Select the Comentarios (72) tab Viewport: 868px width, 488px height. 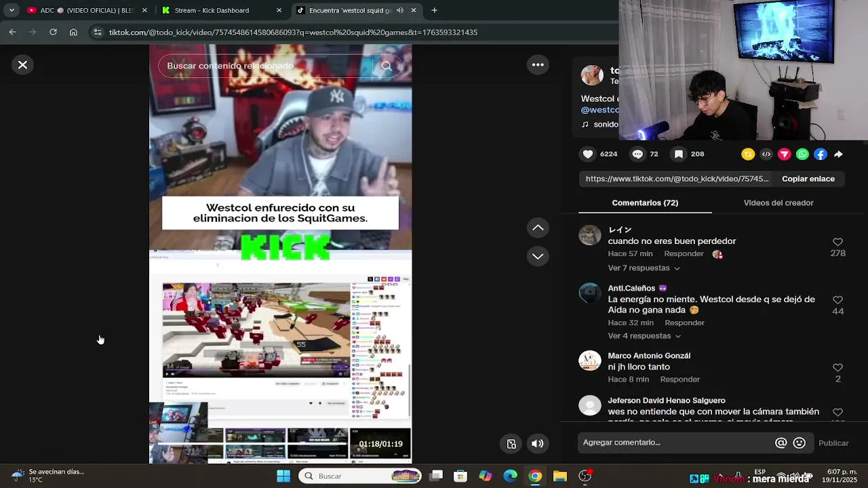(645, 203)
